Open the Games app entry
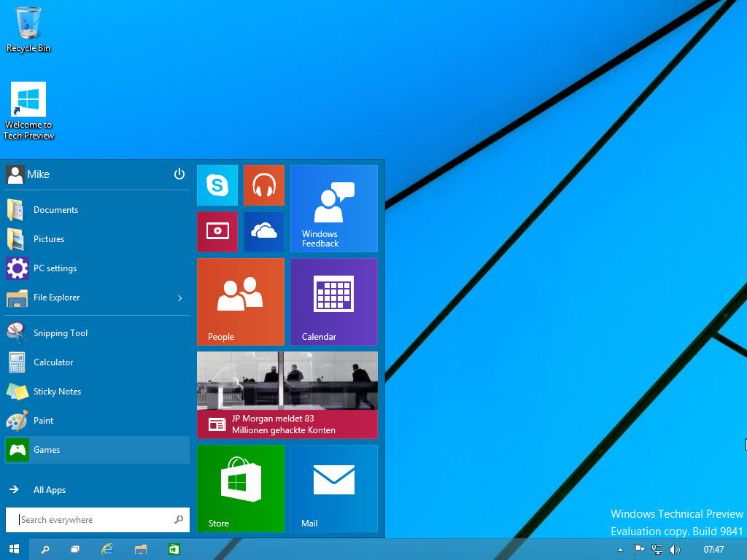747x560 pixels. [97, 449]
